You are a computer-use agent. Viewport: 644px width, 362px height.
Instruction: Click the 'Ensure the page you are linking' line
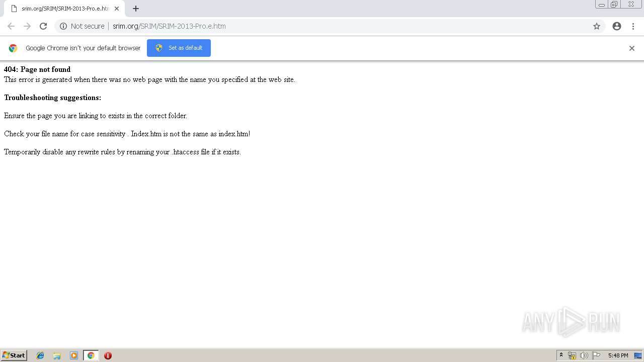[96, 116]
